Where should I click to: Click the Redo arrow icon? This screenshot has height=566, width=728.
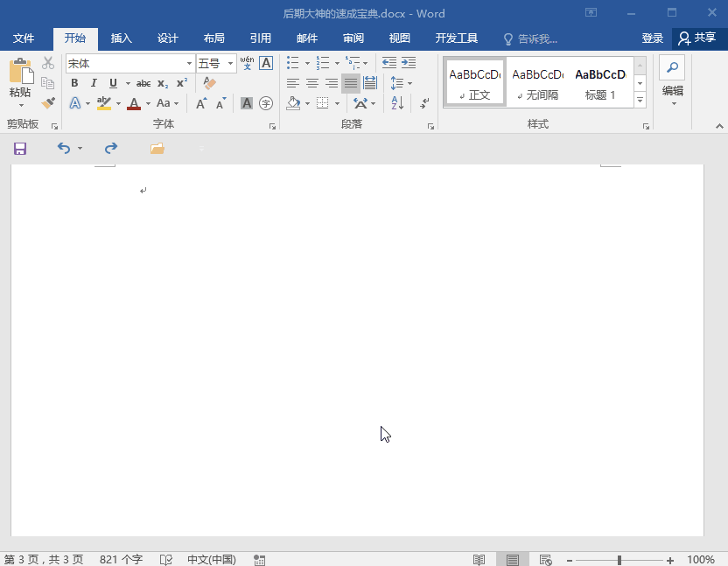click(x=111, y=149)
